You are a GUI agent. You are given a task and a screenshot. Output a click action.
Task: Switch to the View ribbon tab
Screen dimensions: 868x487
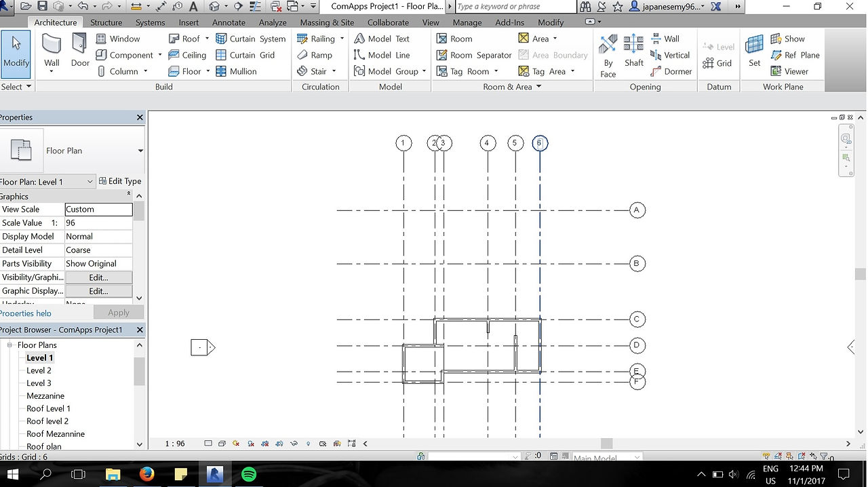431,22
